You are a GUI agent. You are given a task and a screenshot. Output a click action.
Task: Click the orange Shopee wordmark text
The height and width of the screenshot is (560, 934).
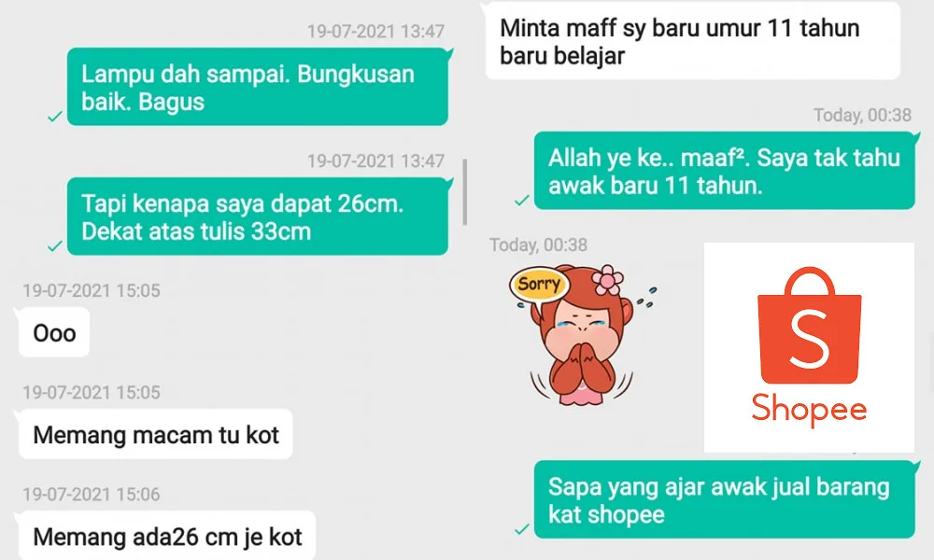(809, 409)
